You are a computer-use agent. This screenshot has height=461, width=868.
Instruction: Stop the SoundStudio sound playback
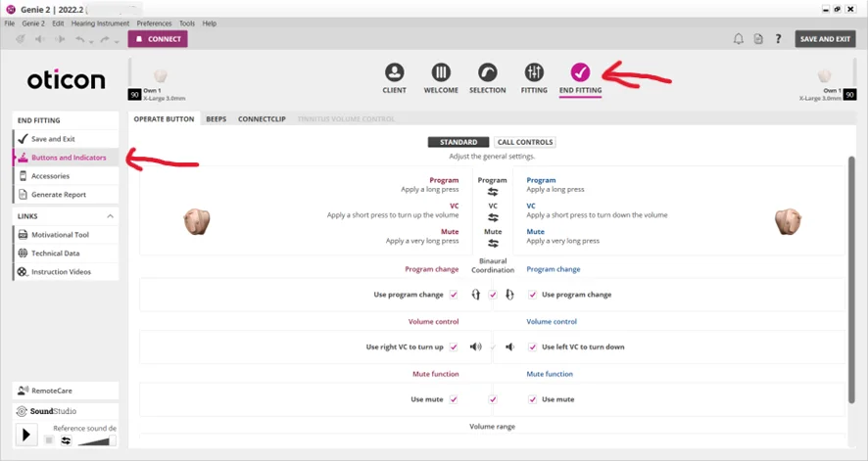49,440
